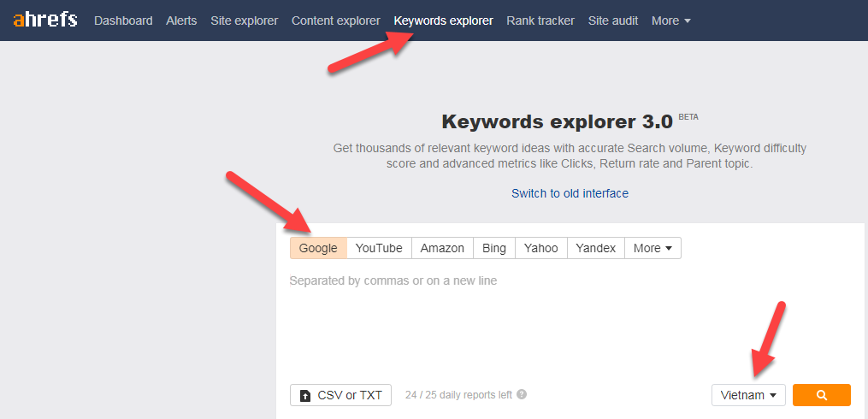Open the More menu in top navigation
Screen dimensions: 868x419
pos(670,21)
